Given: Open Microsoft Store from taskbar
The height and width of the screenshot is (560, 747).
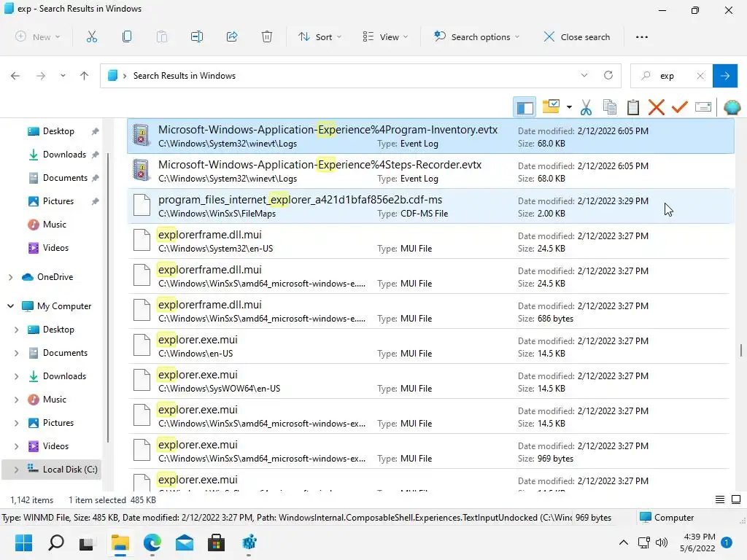Looking at the screenshot, I should [x=216, y=542].
